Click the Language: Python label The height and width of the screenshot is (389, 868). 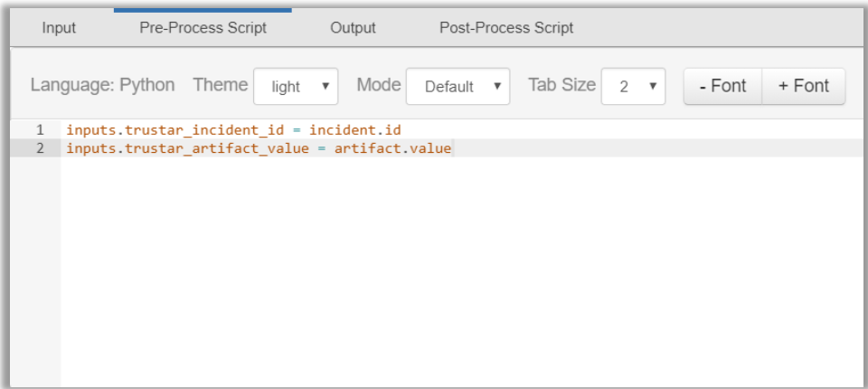[102, 85]
